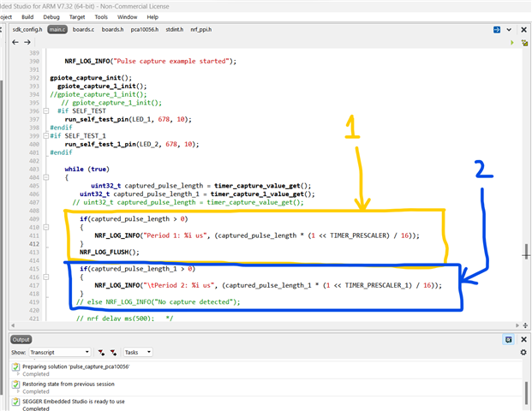Image resolution: width=532 pixels, height=411 pixels.
Task: Select the main.c editor tab
Action: [57, 29]
